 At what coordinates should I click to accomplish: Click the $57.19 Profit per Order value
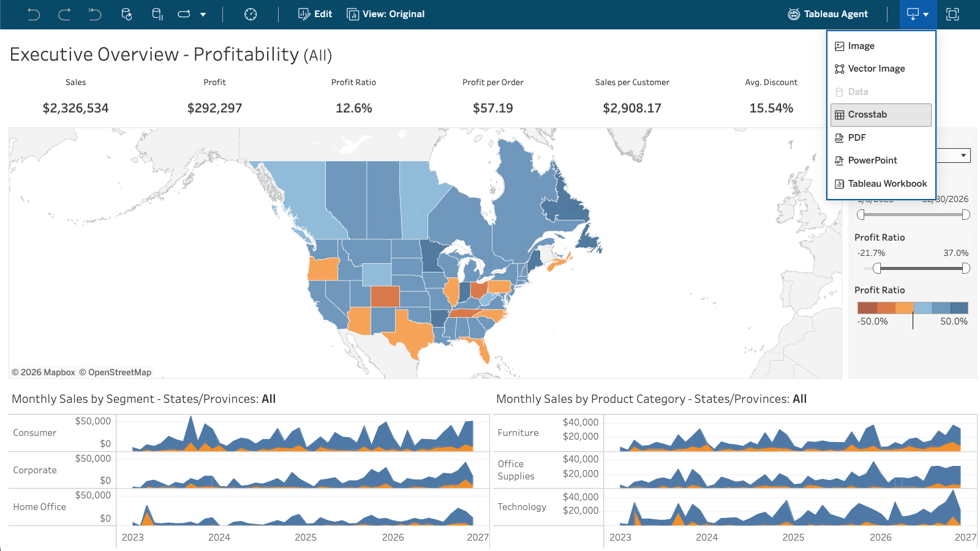coord(493,108)
